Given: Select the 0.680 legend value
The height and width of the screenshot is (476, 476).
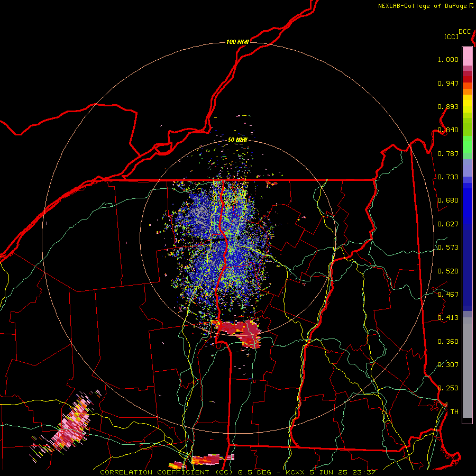Looking at the screenshot, I should click(448, 200).
